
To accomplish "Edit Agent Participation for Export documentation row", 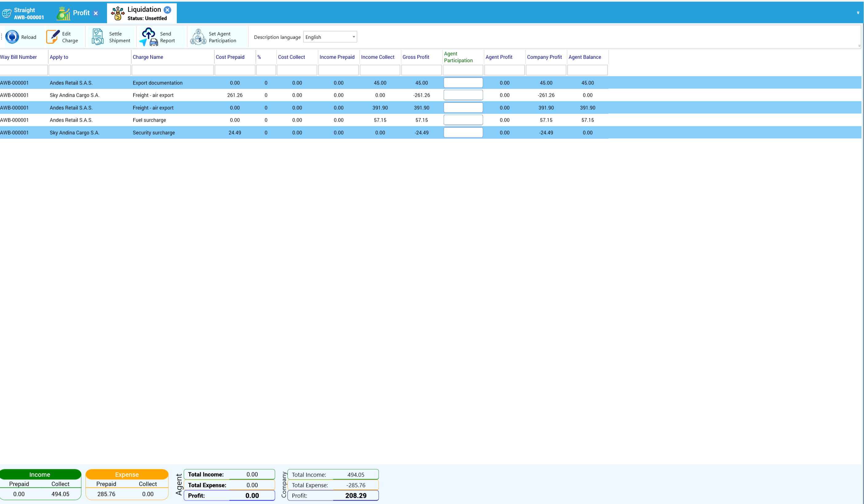I will coord(463,83).
